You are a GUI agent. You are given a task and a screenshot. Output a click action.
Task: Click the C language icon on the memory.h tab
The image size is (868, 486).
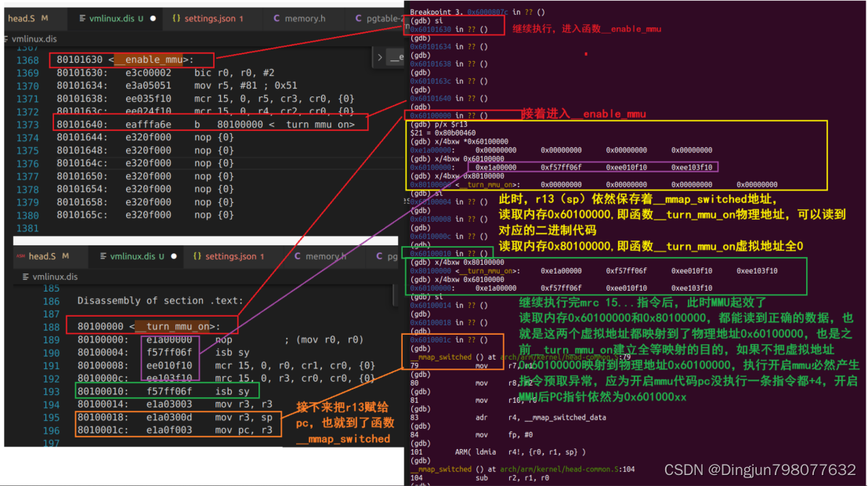point(276,19)
